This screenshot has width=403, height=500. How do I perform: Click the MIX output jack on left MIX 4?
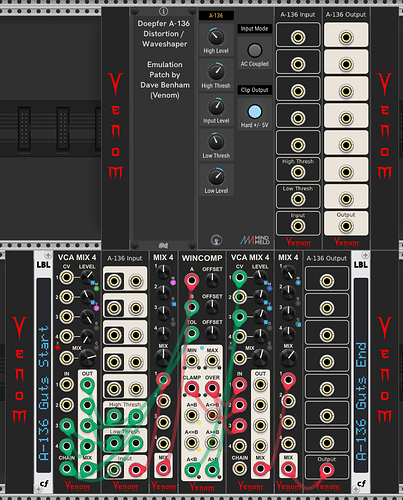(163, 468)
